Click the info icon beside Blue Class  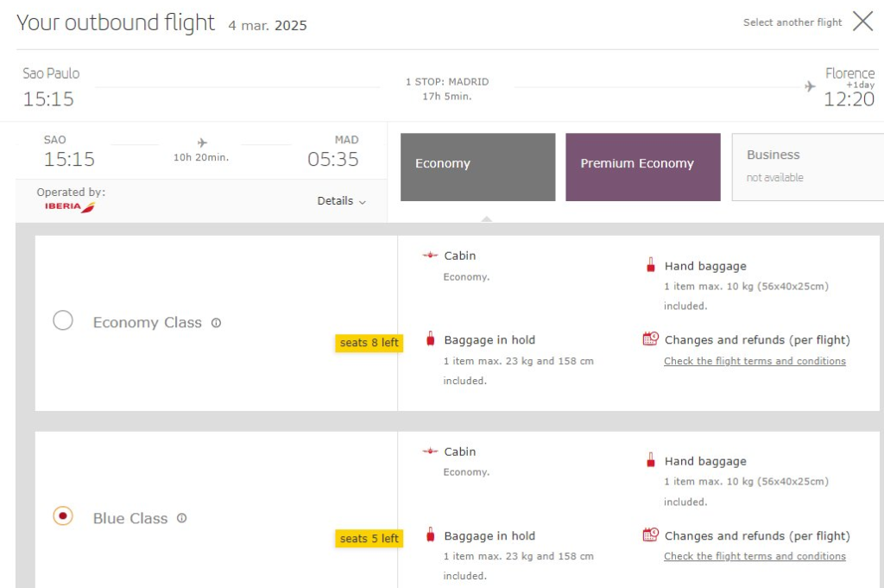point(182,518)
